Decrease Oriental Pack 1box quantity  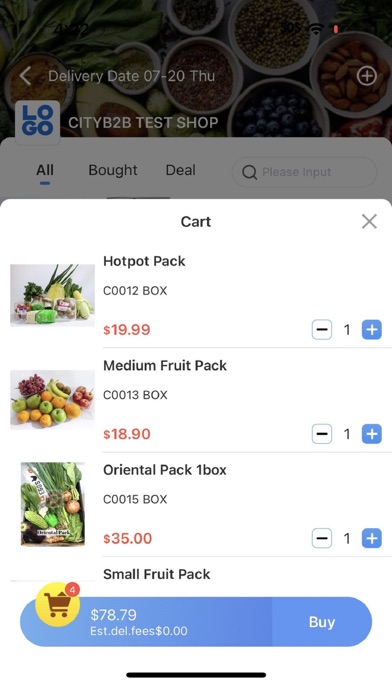pos(322,538)
